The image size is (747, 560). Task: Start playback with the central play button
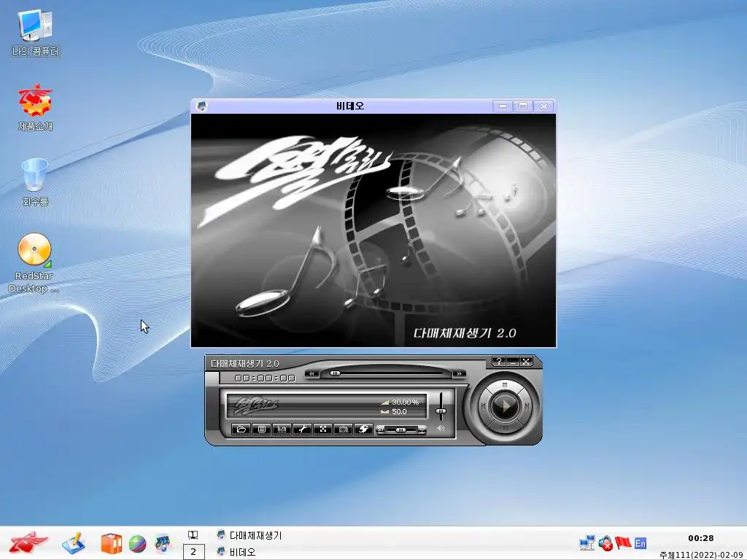(505, 406)
